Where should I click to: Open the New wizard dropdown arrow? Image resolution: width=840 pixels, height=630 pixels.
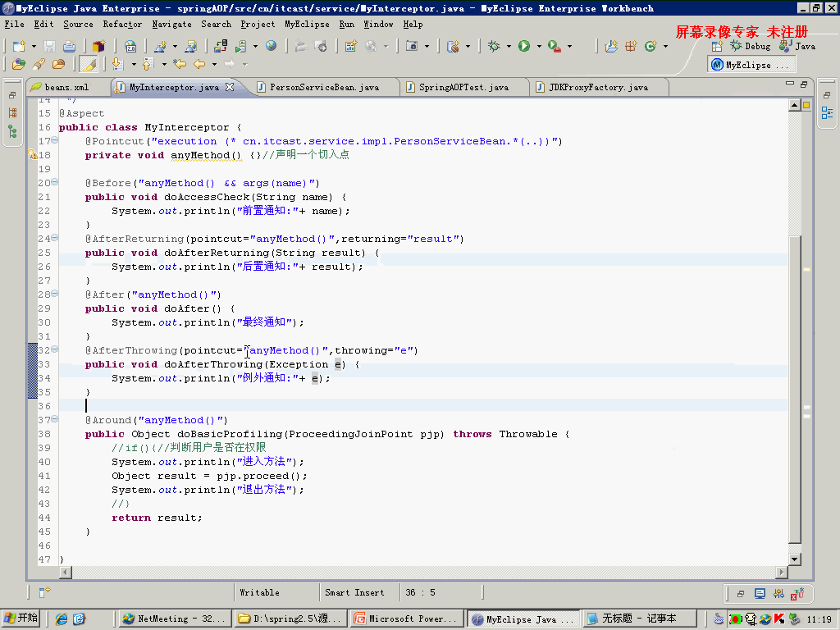[x=33, y=47]
